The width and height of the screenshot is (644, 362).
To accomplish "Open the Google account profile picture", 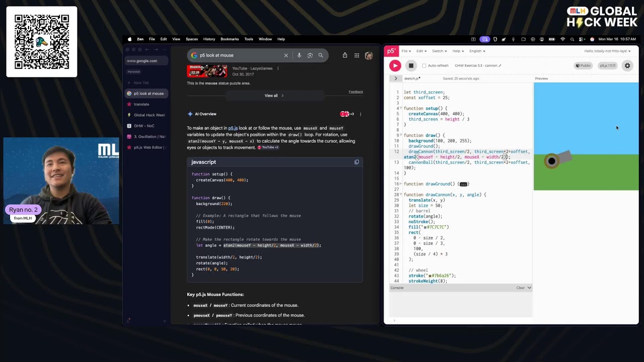I will coord(369,55).
